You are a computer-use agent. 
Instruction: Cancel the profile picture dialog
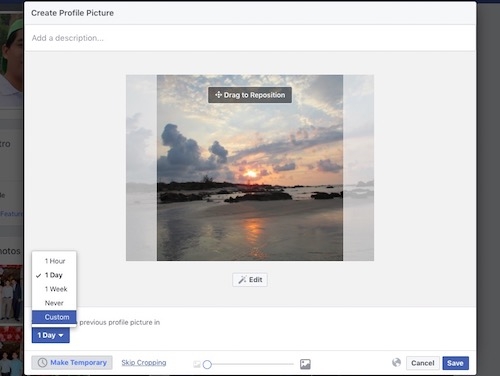pos(423,363)
